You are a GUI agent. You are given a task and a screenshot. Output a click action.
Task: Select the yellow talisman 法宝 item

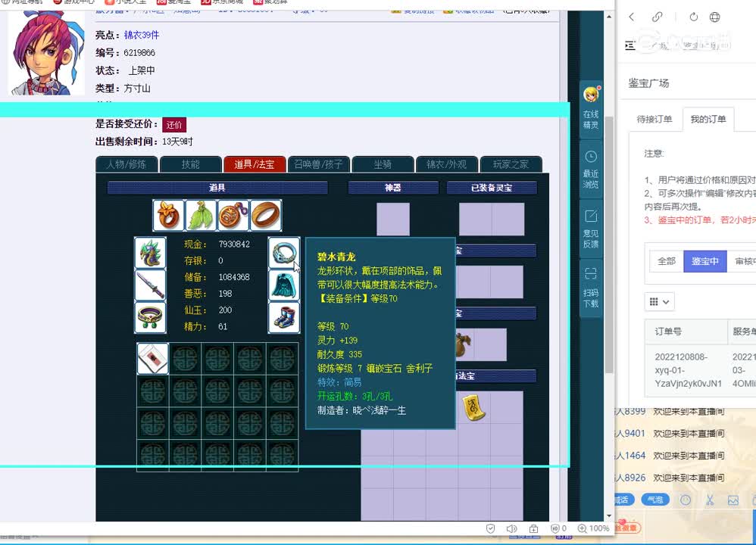pyautogui.click(x=474, y=408)
